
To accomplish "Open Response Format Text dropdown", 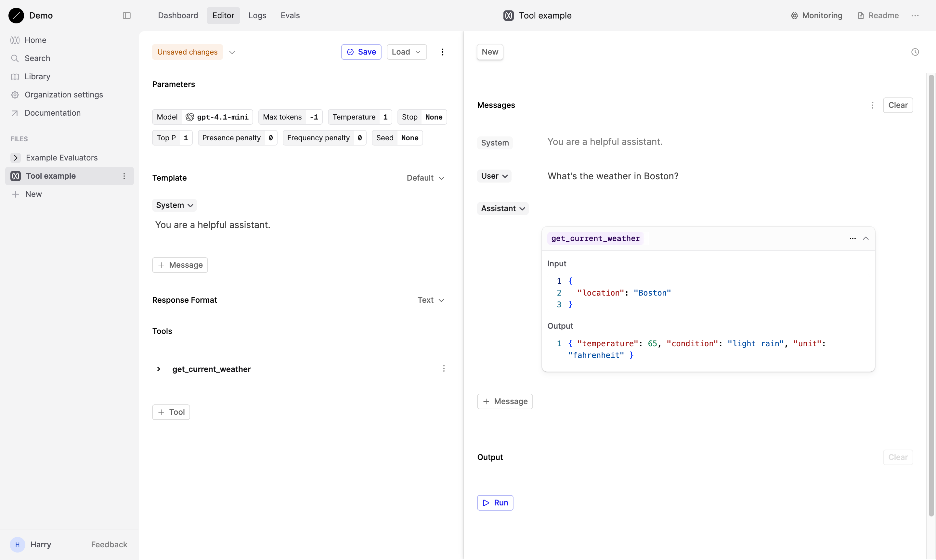I will coord(431,300).
